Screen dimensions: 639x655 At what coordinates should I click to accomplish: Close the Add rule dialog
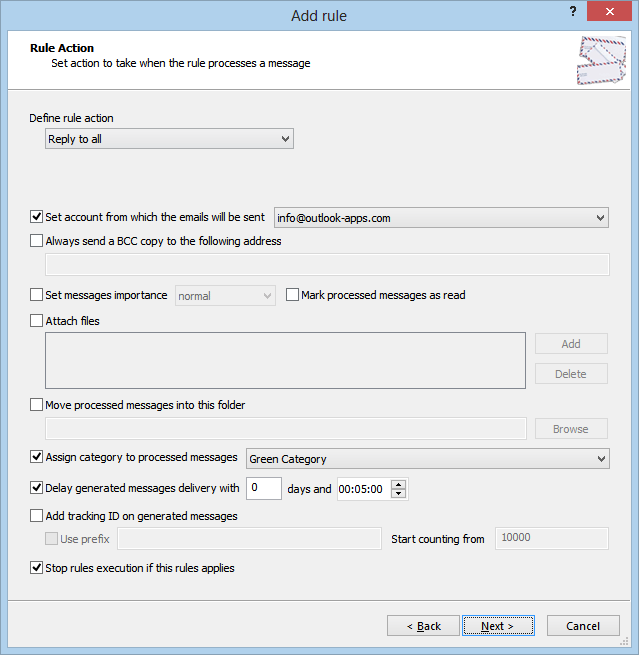(x=609, y=11)
